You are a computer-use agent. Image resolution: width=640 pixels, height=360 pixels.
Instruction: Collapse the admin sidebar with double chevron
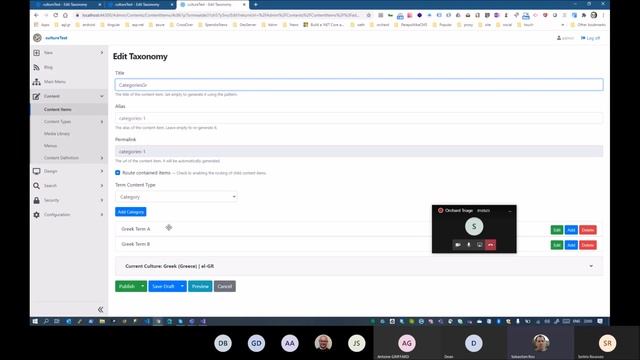(x=100, y=309)
